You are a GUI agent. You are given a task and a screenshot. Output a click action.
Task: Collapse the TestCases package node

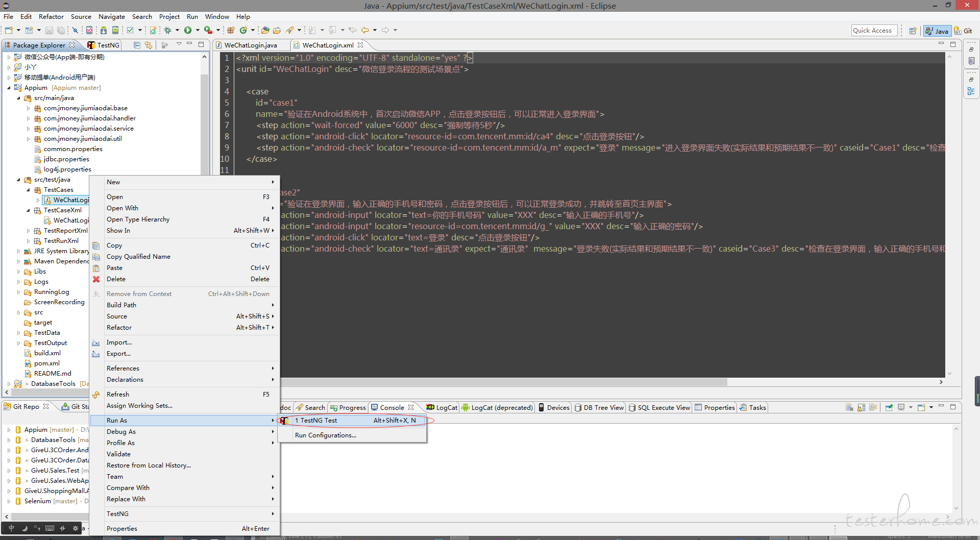tap(29, 190)
